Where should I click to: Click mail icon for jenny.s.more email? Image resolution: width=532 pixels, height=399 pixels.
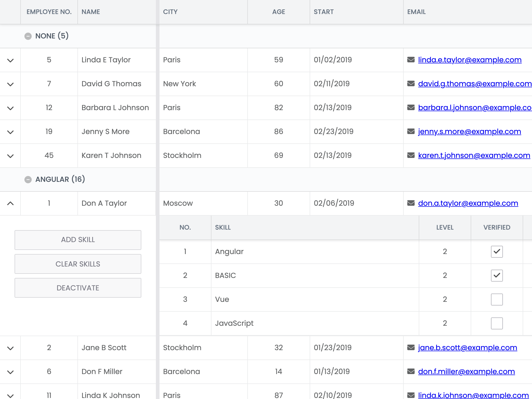click(411, 131)
